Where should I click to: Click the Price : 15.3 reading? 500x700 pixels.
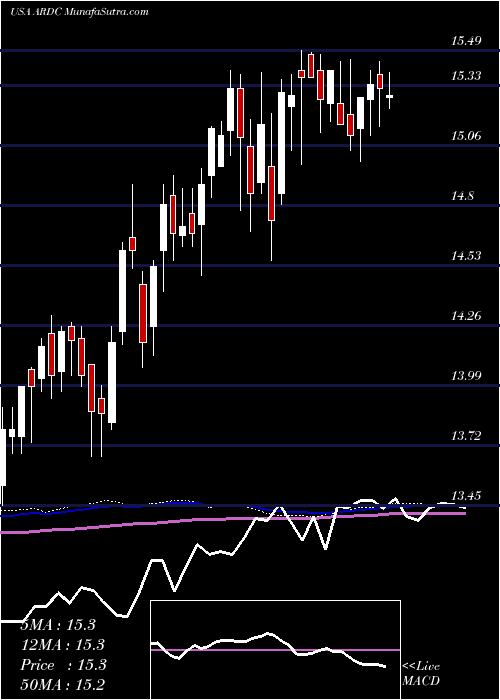click(63, 665)
